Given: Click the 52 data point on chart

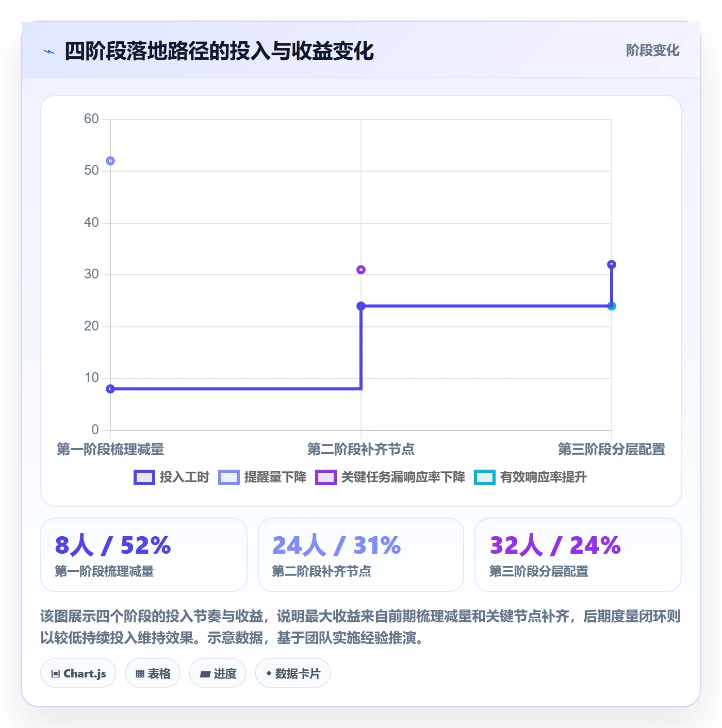Looking at the screenshot, I should [110, 161].
